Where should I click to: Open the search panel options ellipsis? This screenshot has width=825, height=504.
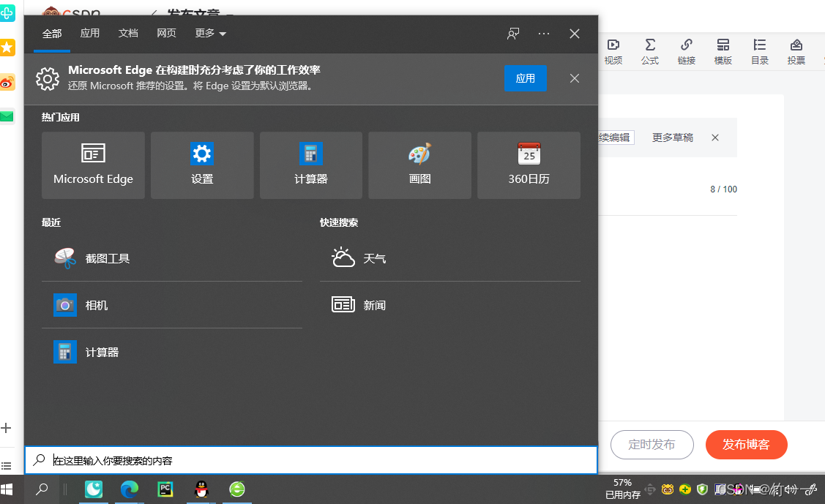[x=543, y=34]
